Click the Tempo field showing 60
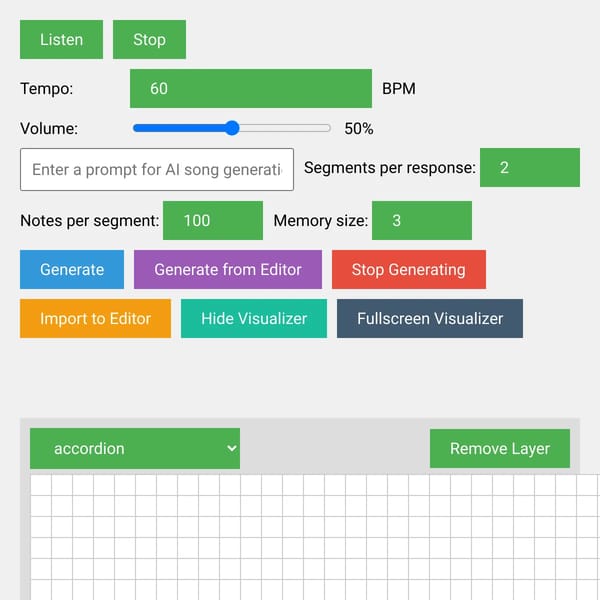The image size is (600, 600). (x=251, y=88)
